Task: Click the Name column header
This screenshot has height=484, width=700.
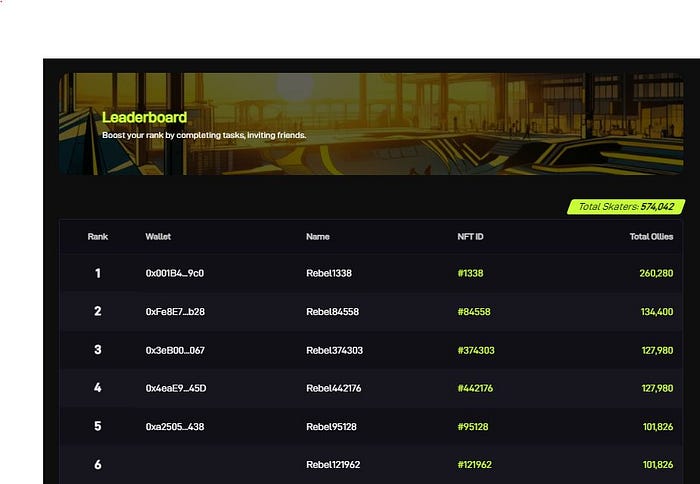Action: click(318, 237)
